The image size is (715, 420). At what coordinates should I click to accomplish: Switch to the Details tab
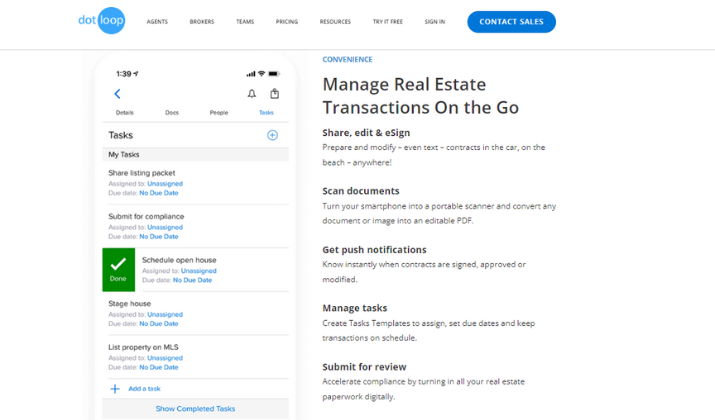tap(124, 113)
